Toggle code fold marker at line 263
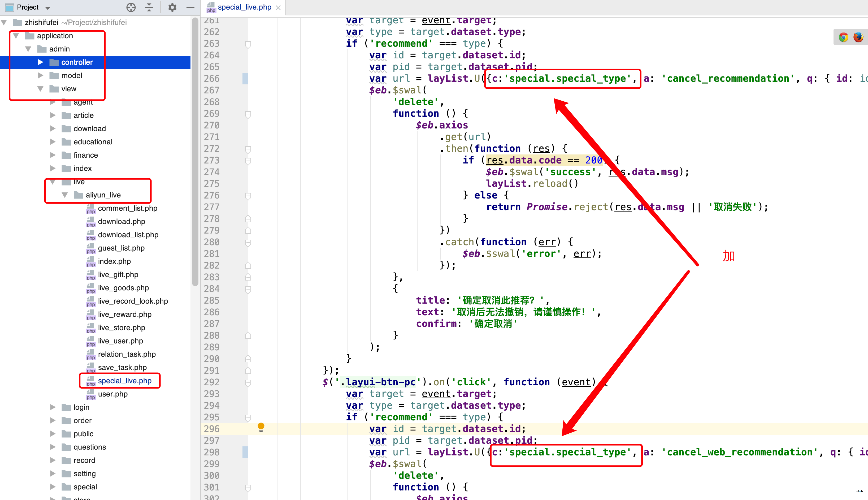Image resolution: width=868 pixels, height=500 pixels. [x=248, y=44]
